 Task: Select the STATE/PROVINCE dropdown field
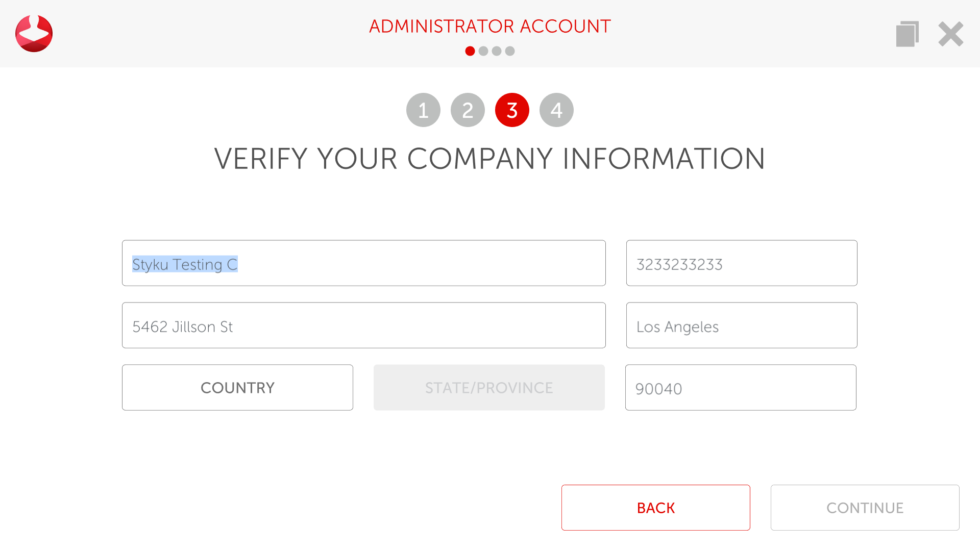[x=489, y=387]
